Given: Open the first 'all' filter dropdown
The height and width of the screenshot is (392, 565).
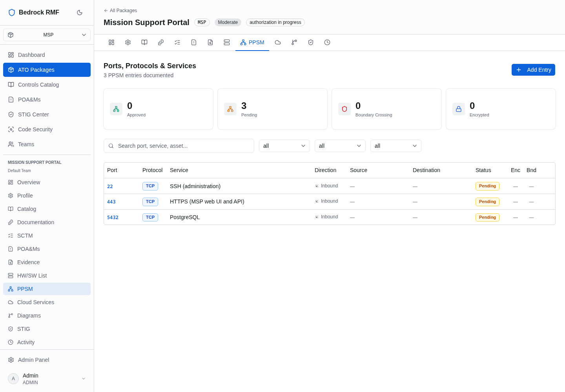Looking at the screenshot, I should pos(284,146).
